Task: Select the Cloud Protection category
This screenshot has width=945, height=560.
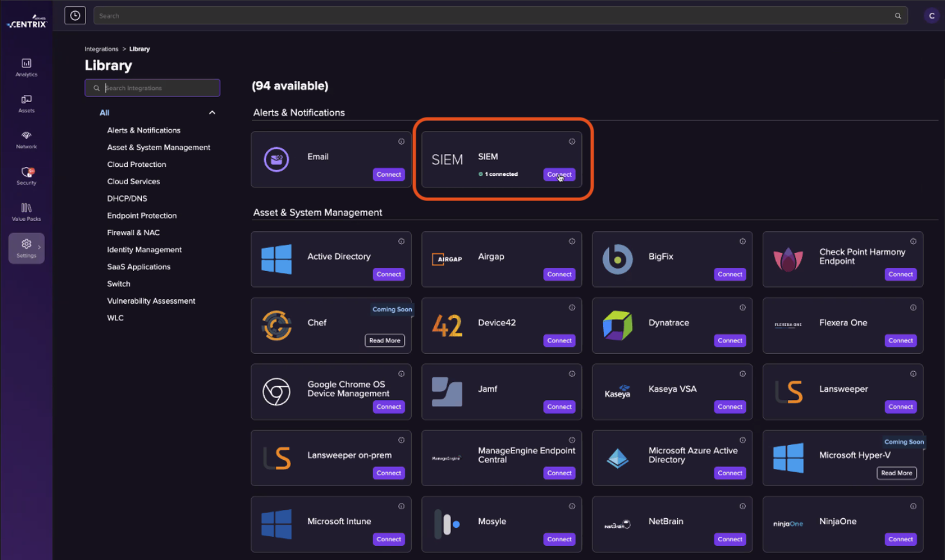Action: tap(136, 164)
